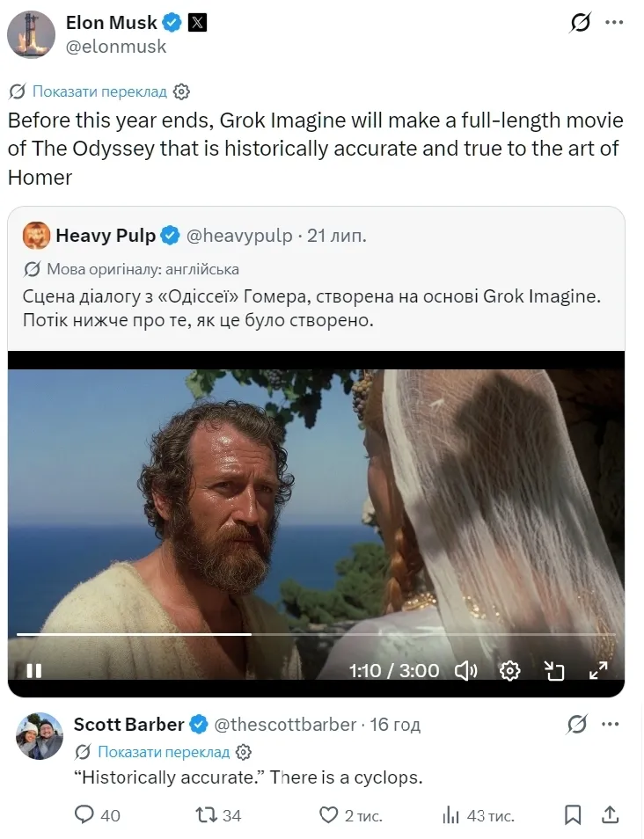Viewport: 644px width, 839px height.
Task: Open the three-dot menu on Scott Barber's reply
Action: coord(611,725)
